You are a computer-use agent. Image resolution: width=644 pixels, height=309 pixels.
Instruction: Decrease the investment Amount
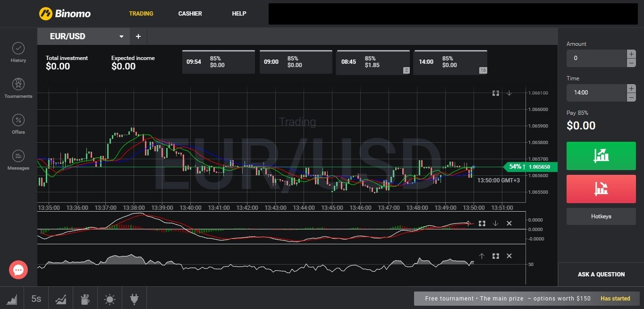631,63
